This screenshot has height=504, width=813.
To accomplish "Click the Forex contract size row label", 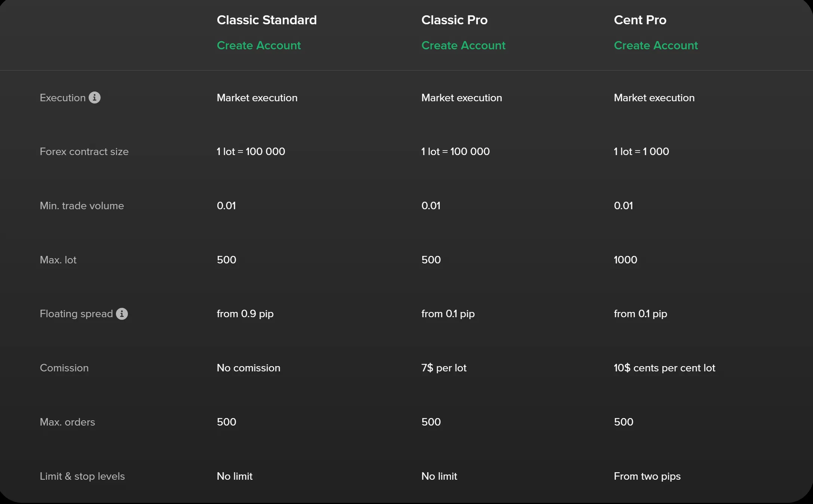I will [84, 151].
